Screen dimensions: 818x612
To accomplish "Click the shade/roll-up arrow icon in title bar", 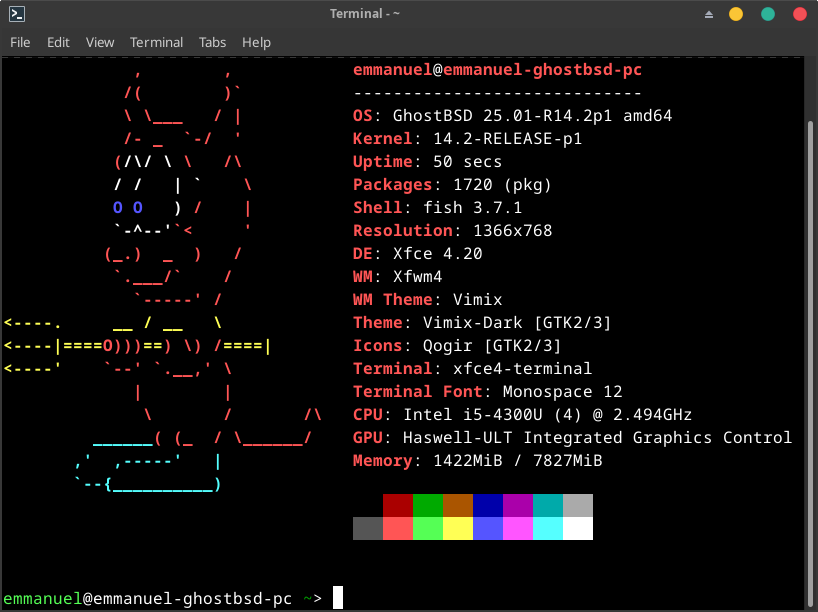I will pyautogui.click(x=708, y=15).
